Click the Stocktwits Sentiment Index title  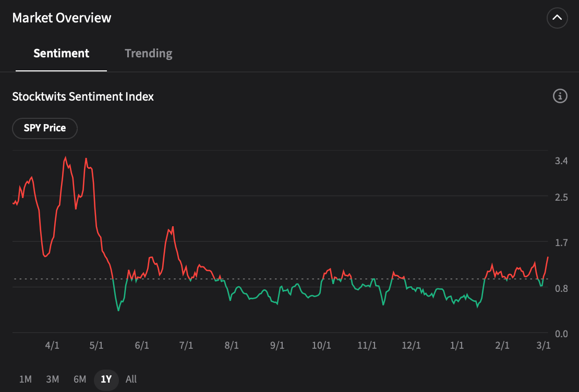tap(83, 96)
